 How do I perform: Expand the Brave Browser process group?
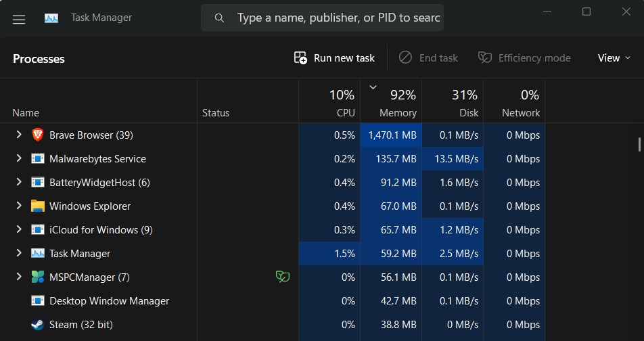pos(19,135)
